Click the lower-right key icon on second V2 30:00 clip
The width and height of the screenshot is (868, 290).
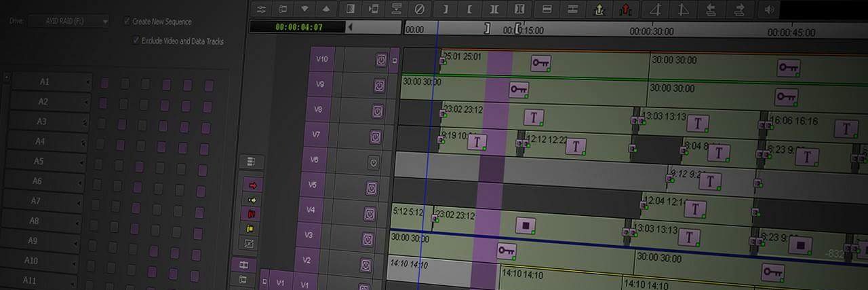pos(773,272)
